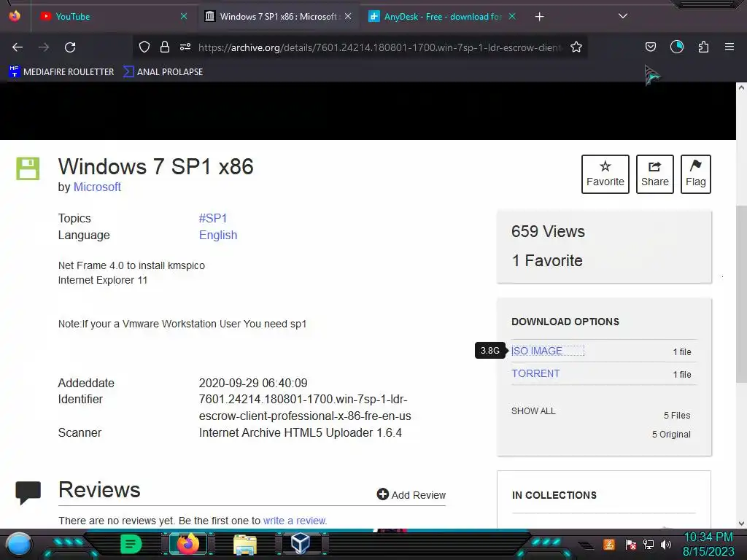
Task: Click Firefox taskbar icon
Action: point(187,544)
